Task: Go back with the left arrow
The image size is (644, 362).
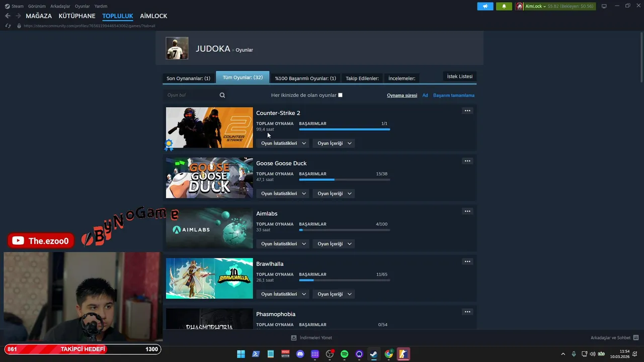Action: click(8, 16)
